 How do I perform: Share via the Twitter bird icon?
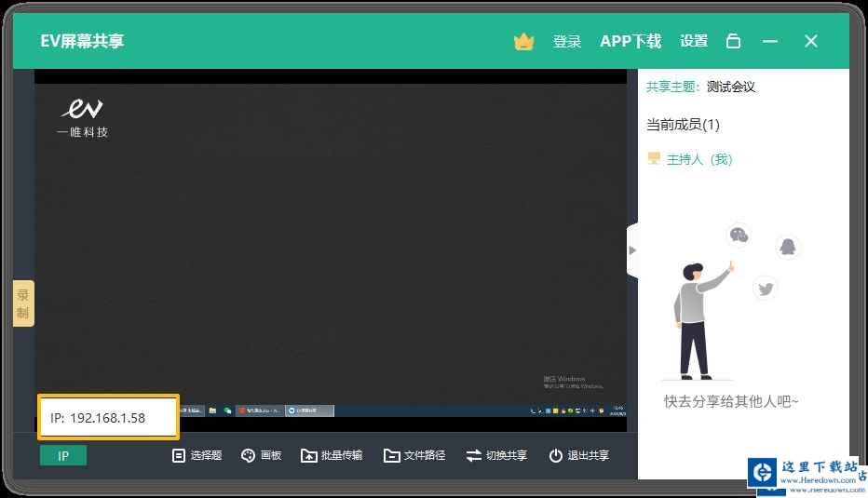click(x=766, y=289)
